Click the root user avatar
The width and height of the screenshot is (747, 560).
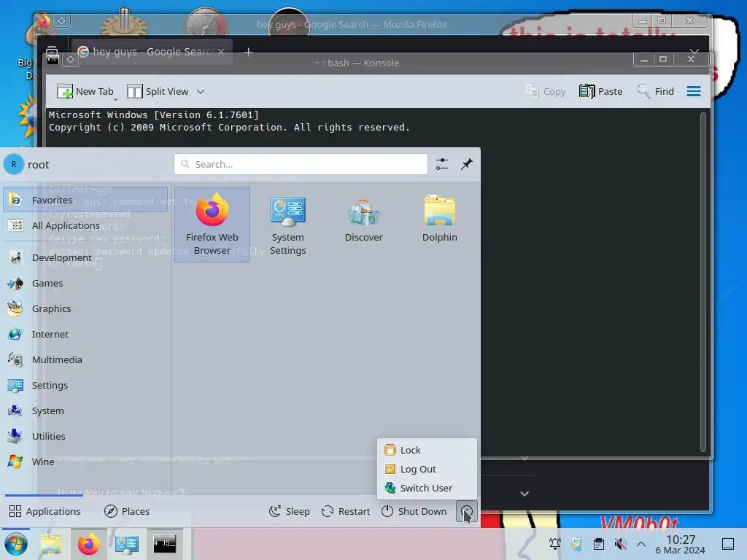click(x=14, y=164)
